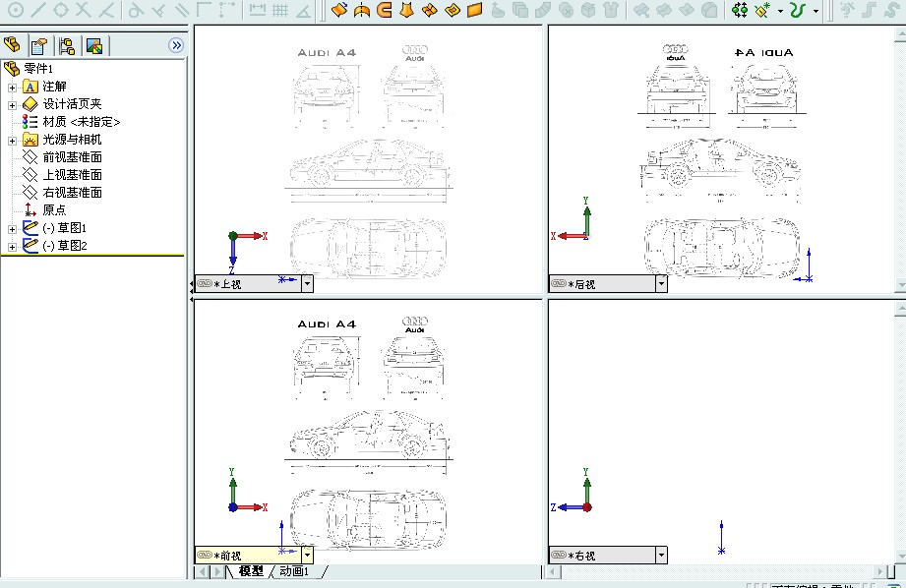Click the diagonal line relation tool
Screen dimensions: 906x588
pos(38,9)
